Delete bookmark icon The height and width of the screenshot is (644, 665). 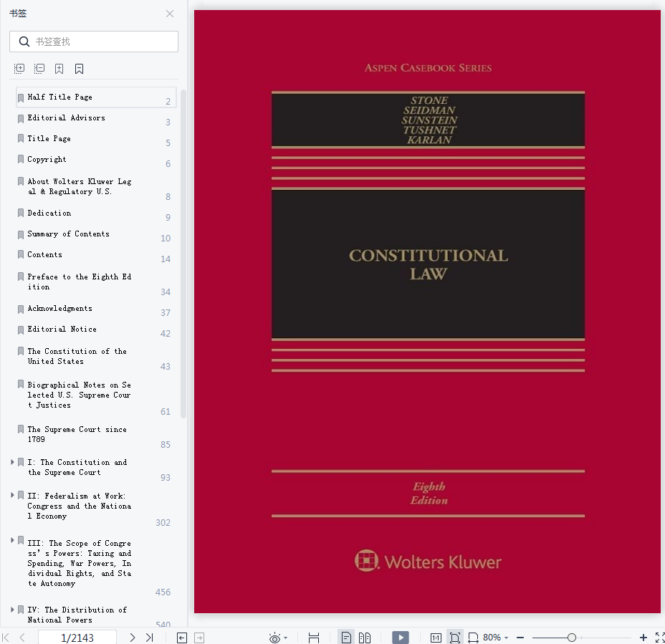pyautogui.click(x=79, y=69)
